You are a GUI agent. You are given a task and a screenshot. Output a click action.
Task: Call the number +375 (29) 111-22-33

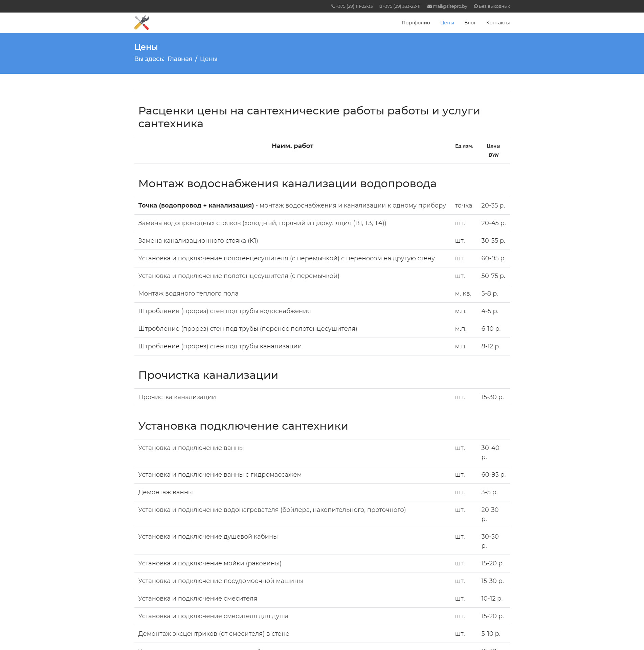pos(354,6)
